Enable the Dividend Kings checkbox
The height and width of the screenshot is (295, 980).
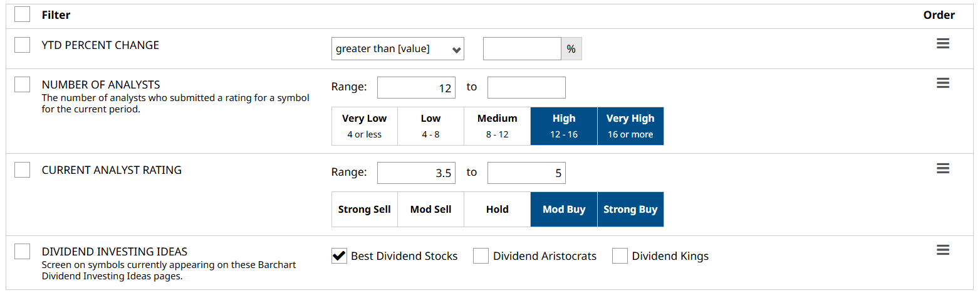point(620,255)
